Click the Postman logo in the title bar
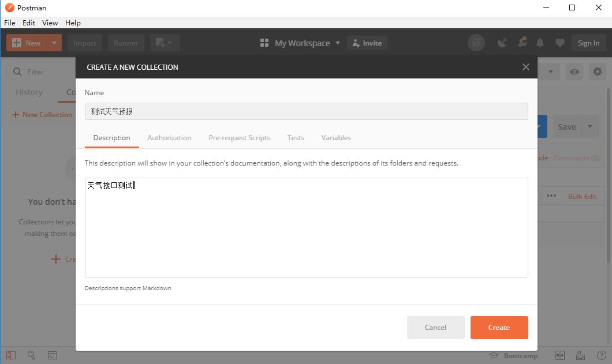This screenshot has height=364, width=612. pos(10,7)
